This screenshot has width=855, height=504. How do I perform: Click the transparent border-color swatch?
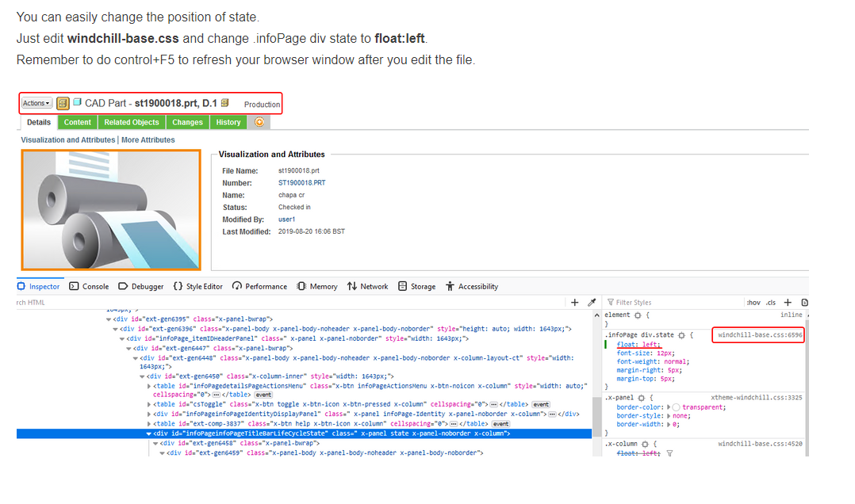(x=675, y=407)
